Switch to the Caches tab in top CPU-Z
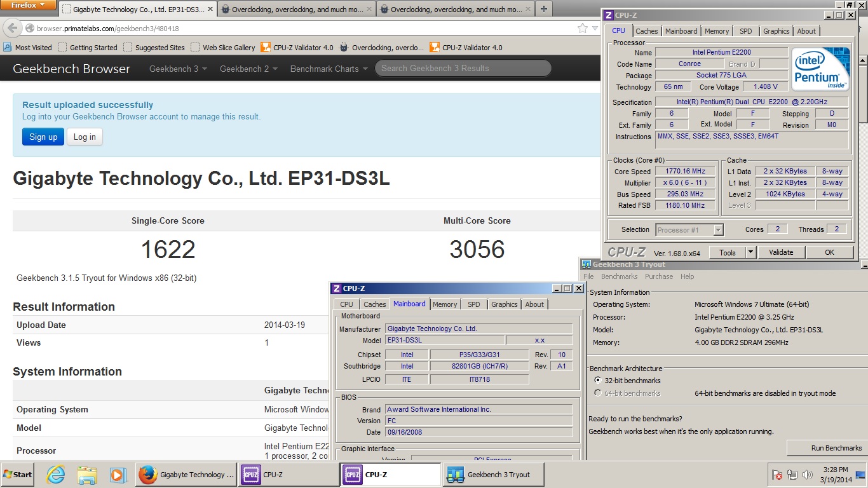The height and width of the screenshot is (488, 868). (x=647, y=31)
